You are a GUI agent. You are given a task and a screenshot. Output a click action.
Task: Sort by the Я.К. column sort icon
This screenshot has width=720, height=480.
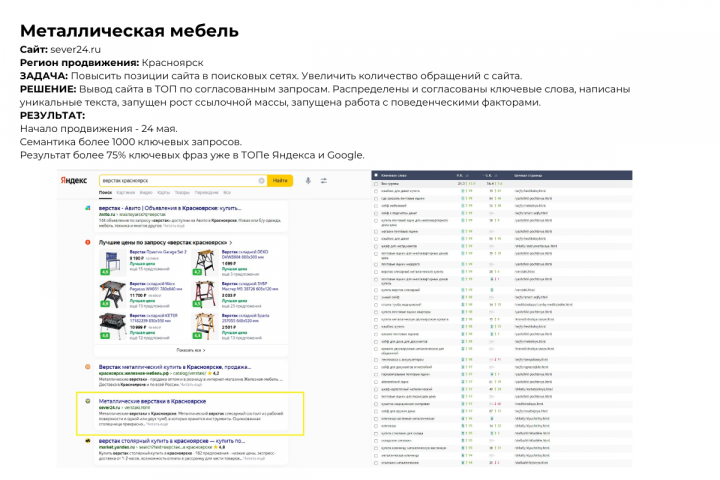coord(467,175)
